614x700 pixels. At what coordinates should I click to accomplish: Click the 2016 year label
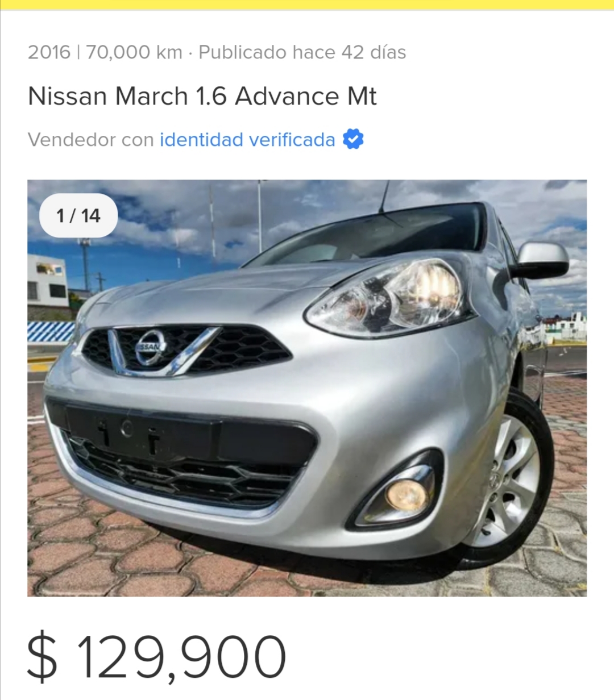(x=49, y=52)
